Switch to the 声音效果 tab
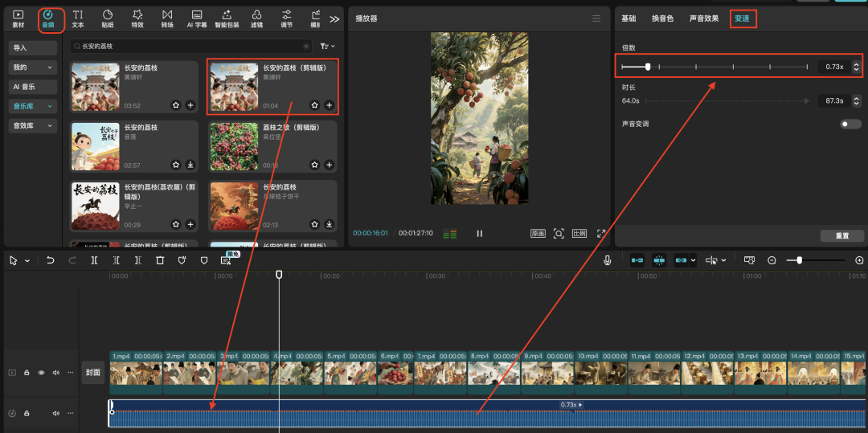 (x=704, y=18)
